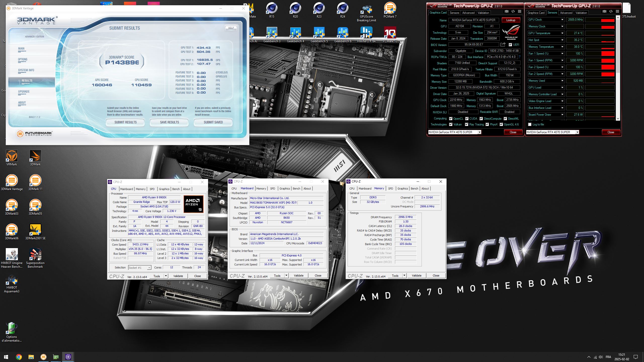Open the Bench tab in CPU-Z Mainboard window
The image size is (644, 362).
tap(296, 189)
